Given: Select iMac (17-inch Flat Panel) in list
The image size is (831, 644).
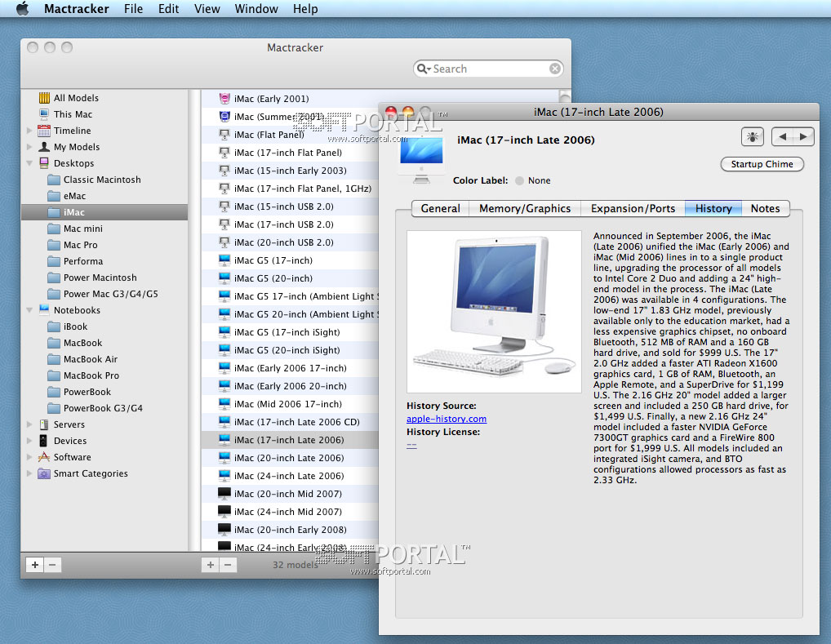Looking at the screenshot, I should click(x=290, y=153).
